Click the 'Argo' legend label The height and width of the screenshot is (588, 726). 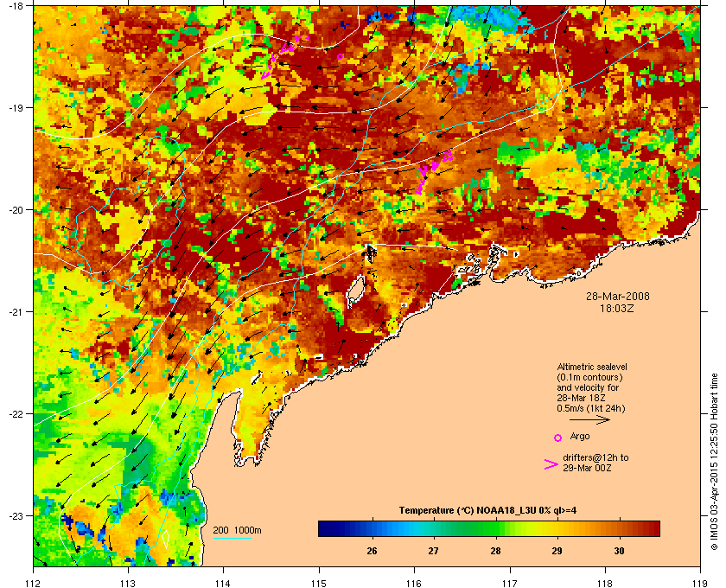[580, 436]
